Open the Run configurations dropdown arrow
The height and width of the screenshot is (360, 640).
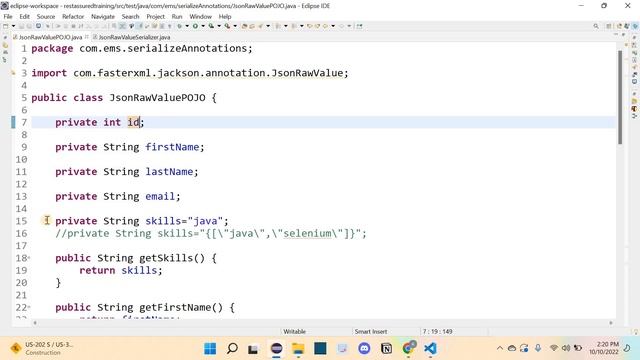pyautogui.click(x=203, y=26)
